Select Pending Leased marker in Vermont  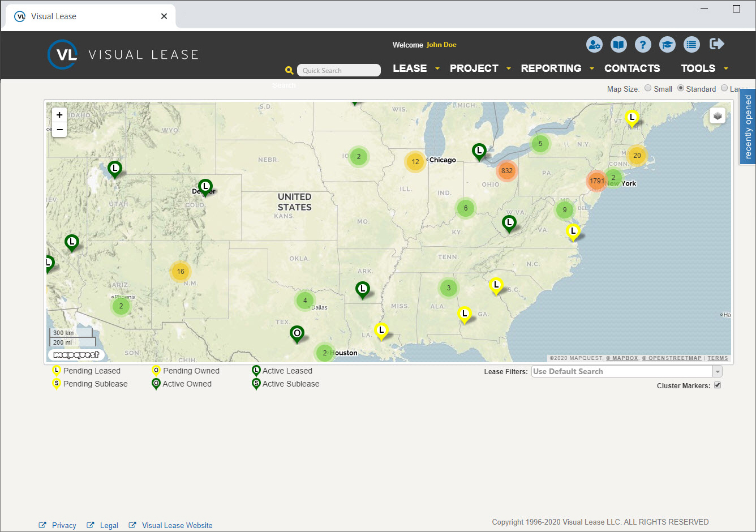(632, 118)
